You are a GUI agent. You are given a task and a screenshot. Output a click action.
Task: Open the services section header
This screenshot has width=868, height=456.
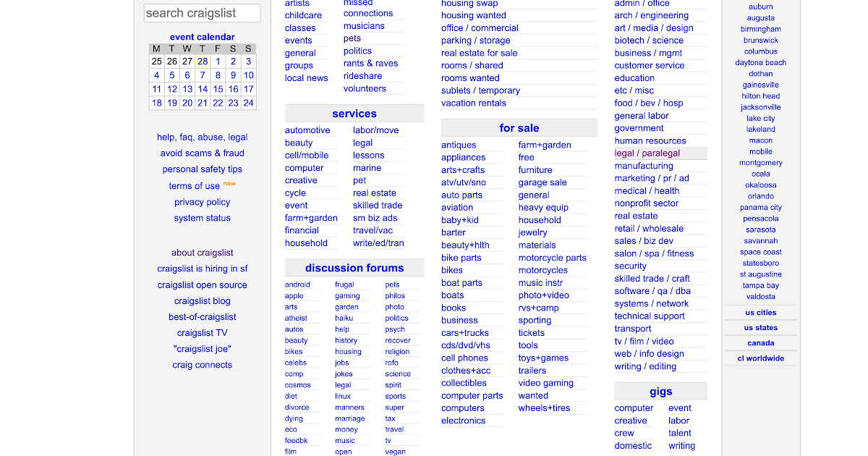[x=354, y=114]
